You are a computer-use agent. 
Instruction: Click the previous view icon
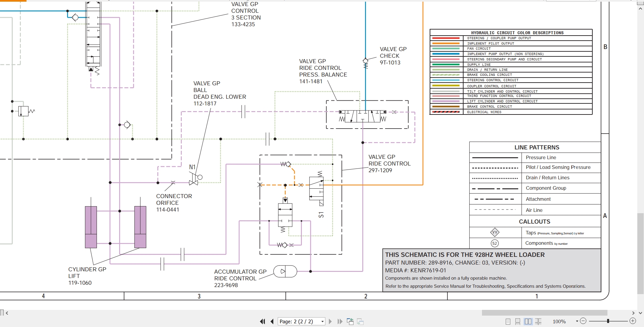click(350, 321)
